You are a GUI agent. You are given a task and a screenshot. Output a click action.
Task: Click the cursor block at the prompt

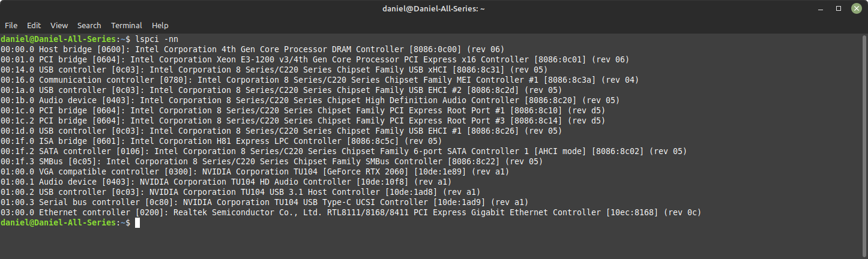point(137,222)
